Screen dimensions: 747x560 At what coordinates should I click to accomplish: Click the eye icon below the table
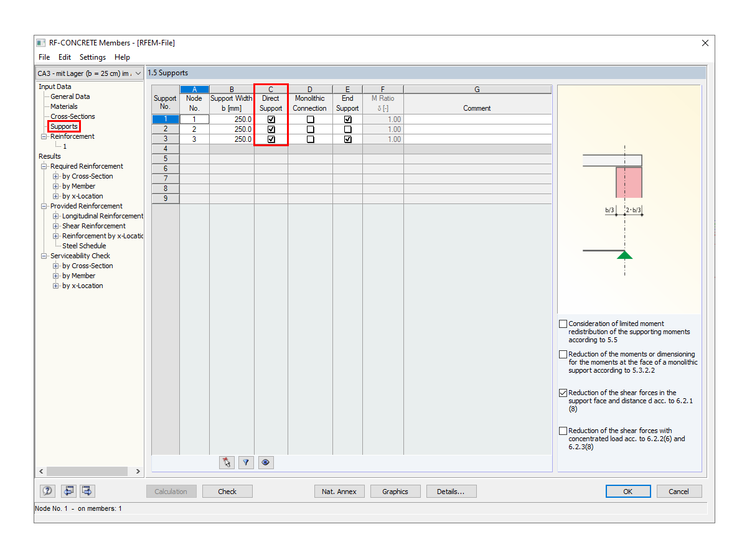pyautogui.click(x=266, y=462)
